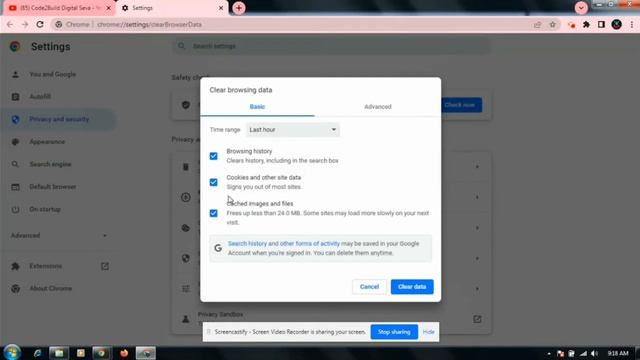Click the Clear data button
This screenshot has width=640, height=360.
point(412,287)
